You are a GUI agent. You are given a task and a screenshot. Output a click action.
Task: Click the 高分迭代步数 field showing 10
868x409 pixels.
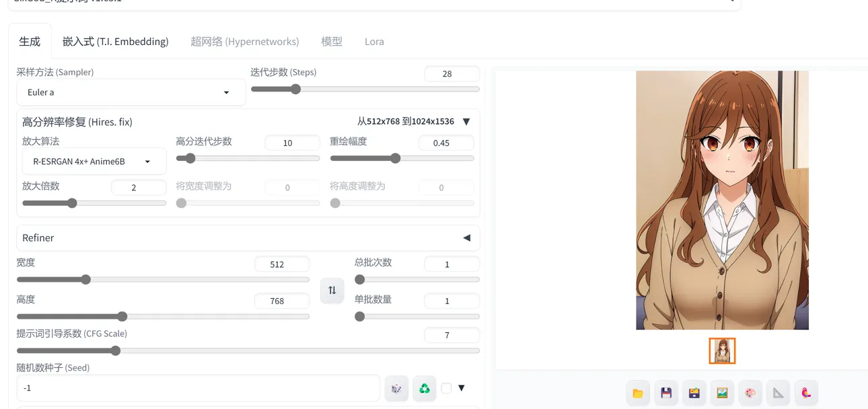[293, 143]
